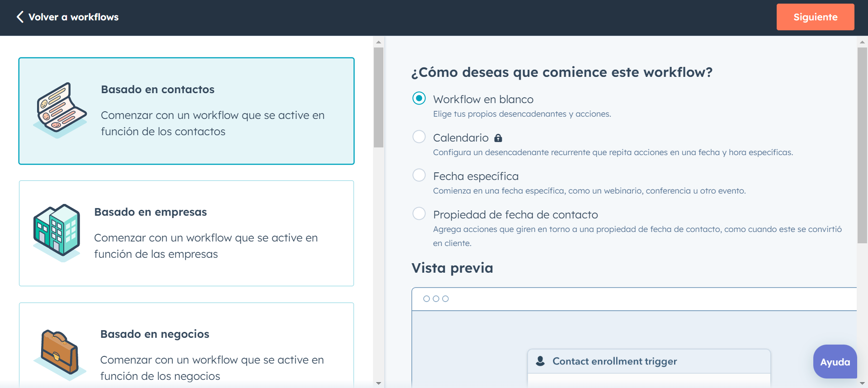Select the Calendario radio option
868x388 pixels.
[419, 137]
